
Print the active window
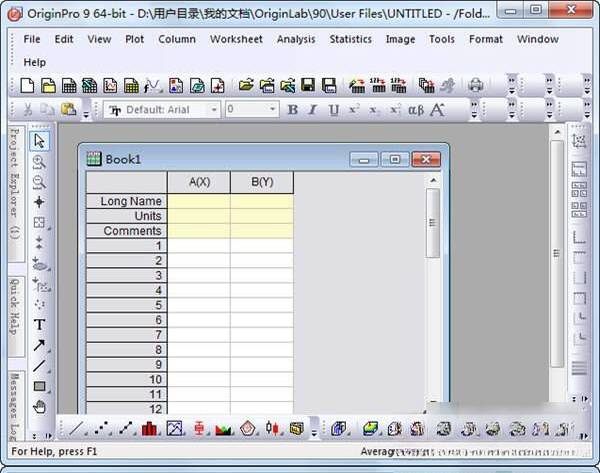pyautogui.click(x=476, y=85)
